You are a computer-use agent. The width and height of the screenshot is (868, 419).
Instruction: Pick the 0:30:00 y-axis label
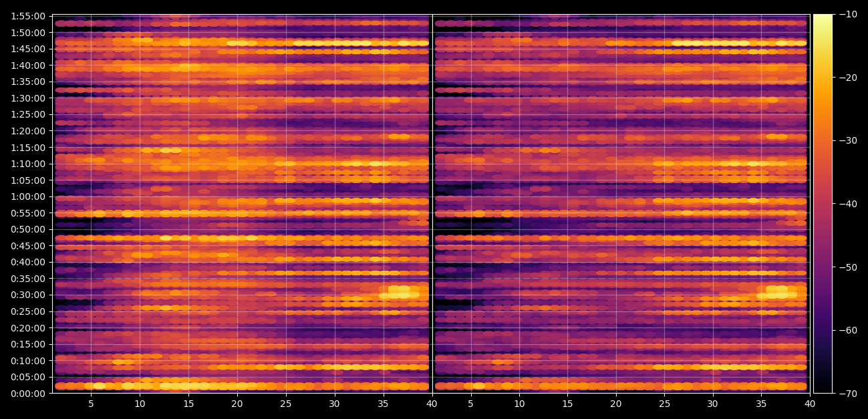(x=29, y=295)
